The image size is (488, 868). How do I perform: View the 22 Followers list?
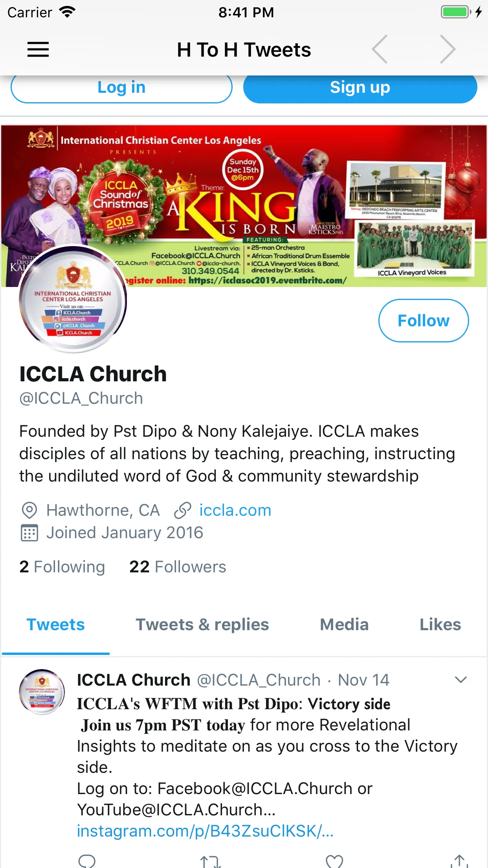(178, 567)
